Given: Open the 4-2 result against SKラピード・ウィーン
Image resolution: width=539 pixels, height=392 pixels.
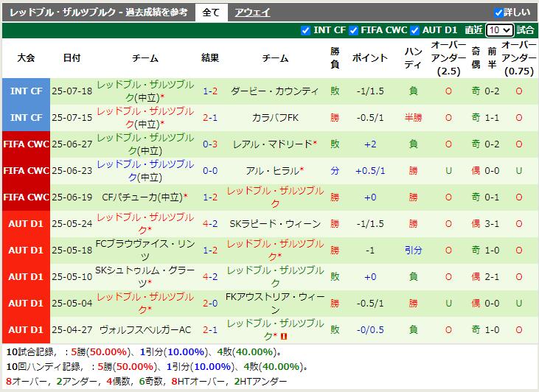Looking at the screenshot, I should point(210,224).
